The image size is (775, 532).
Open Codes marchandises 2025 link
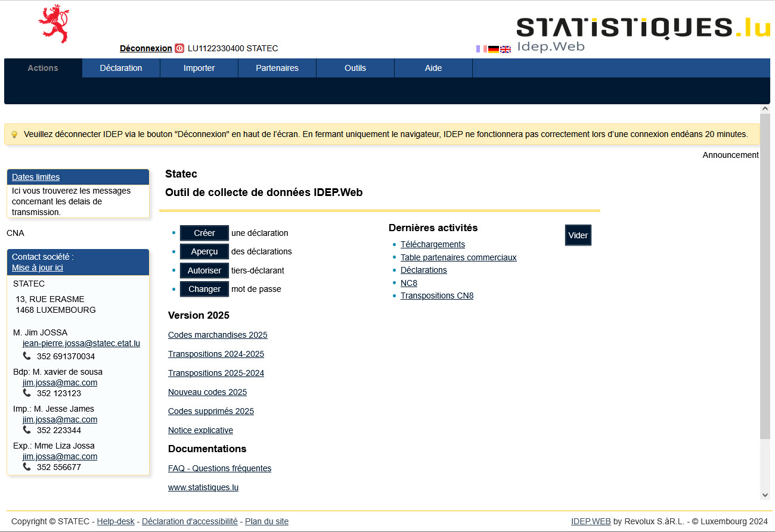pyautogui.click(x=218, y=335)
